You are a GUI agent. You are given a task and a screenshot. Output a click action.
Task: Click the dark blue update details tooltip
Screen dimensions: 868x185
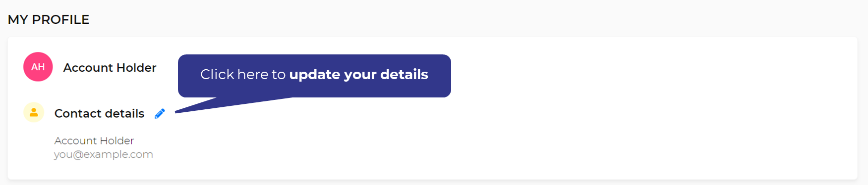click(x=314, y=76)
